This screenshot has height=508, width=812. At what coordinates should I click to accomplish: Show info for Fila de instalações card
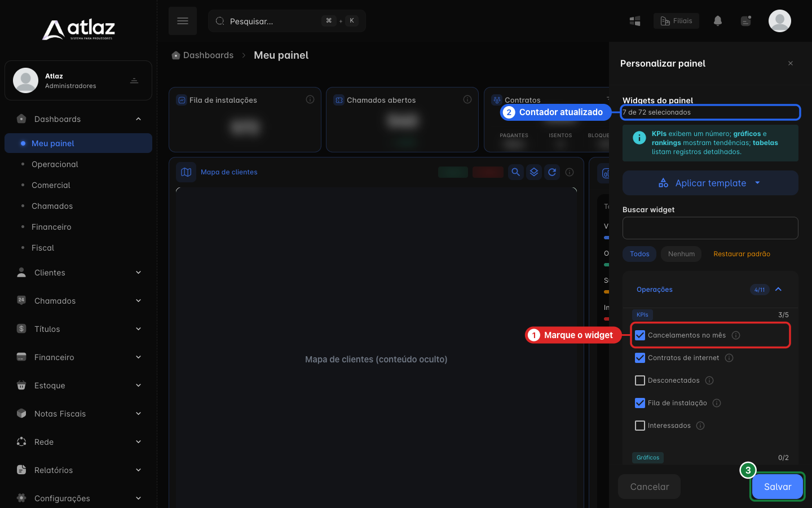click(310, 99)
